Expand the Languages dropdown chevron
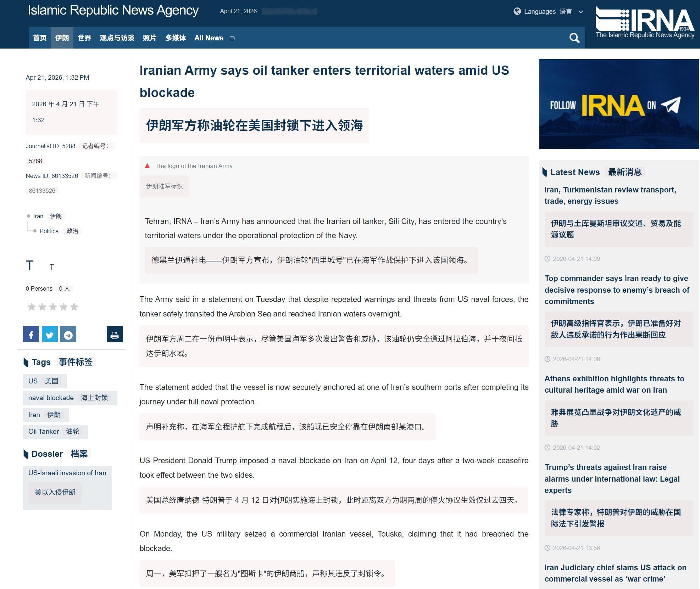This screenshot has width=700, height=589. [x=580, y=12]
